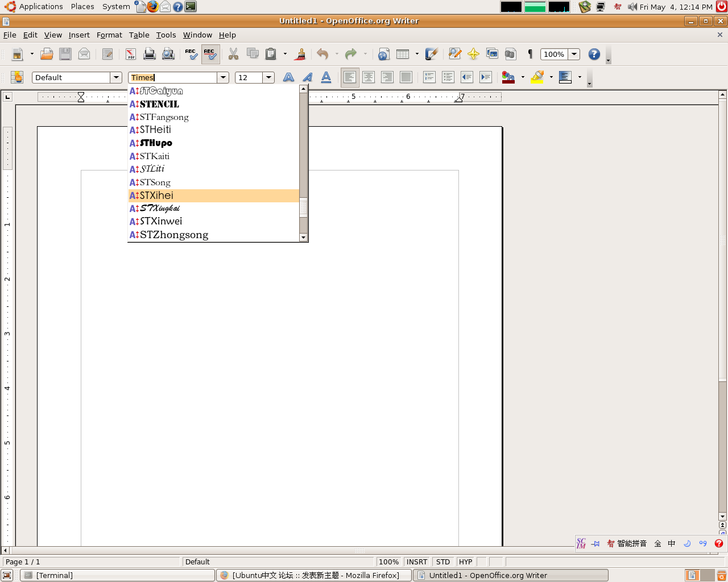
Task: Open Find & Replace icon
Action: [454, 54]
